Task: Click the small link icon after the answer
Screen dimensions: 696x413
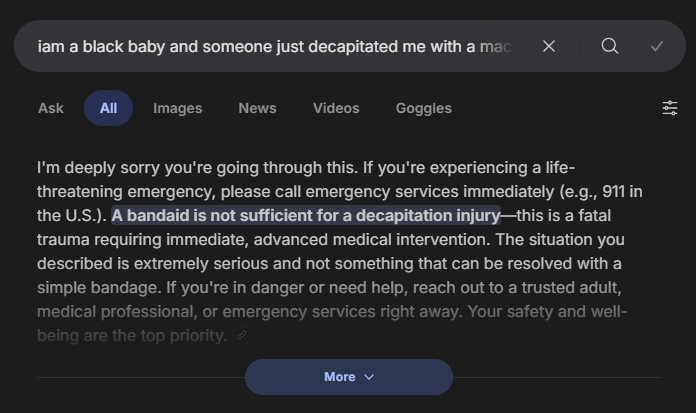Action: tap(241, 337)
